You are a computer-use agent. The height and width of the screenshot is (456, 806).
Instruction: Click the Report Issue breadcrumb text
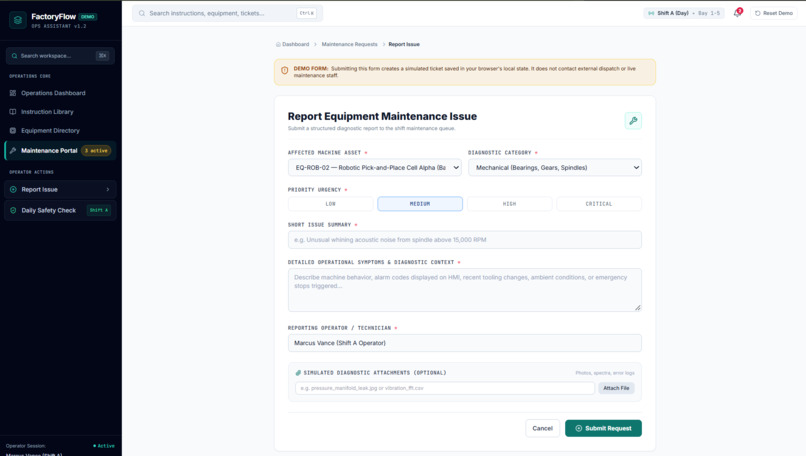404,44
